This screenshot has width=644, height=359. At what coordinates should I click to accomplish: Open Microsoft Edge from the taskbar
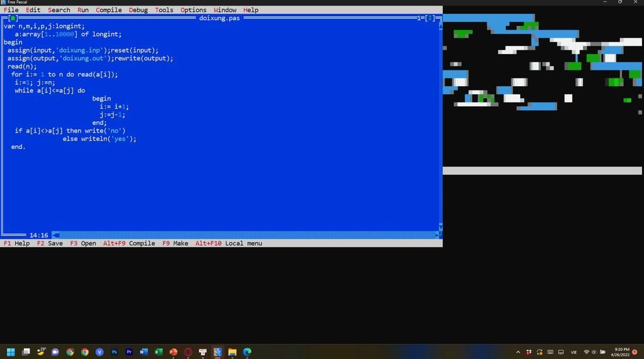(x=247, y=352)
